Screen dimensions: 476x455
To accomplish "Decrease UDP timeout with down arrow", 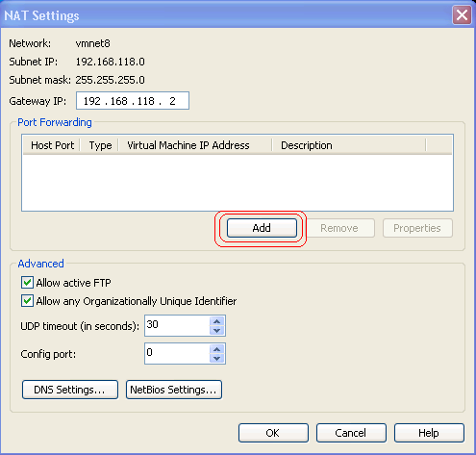I will 217,330.
